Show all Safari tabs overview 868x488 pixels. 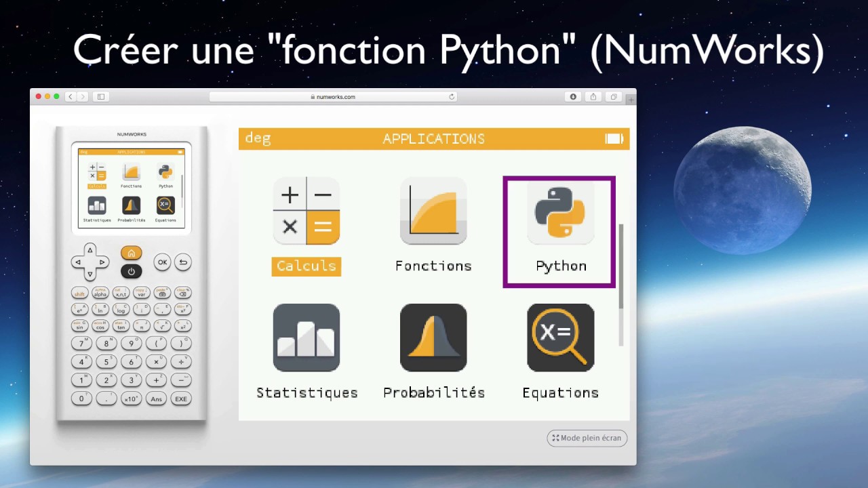pos(614,97)
